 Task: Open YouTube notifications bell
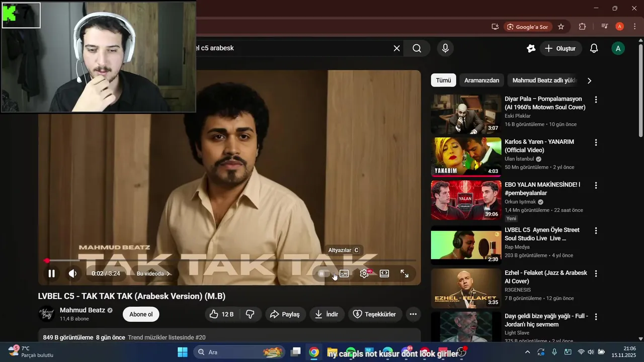tap(594, 48)
